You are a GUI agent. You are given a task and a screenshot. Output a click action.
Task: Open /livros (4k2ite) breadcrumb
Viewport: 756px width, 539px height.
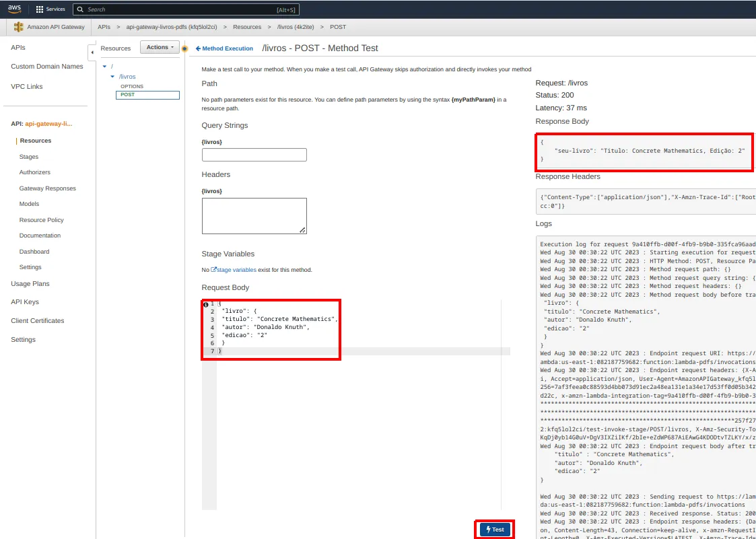pyautogui.click(x=296, y=27)
